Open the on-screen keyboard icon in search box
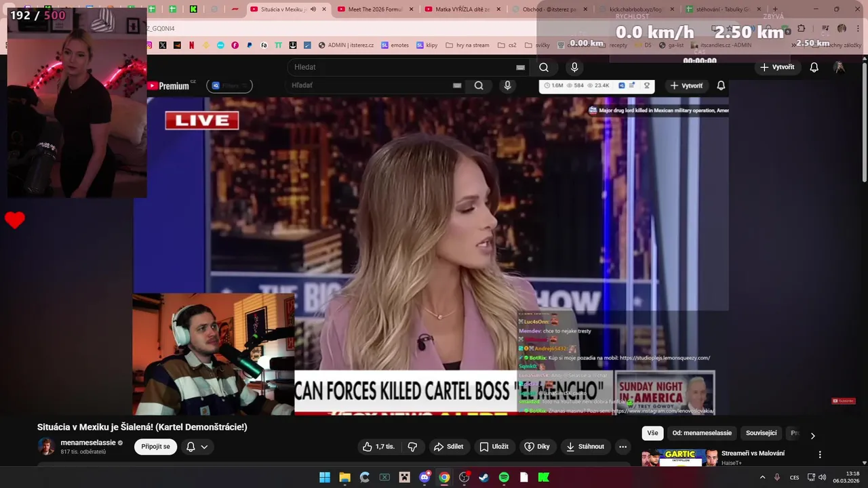Image resolution: width=868 pixels, height=488 pixels. click(x=520, y=67)
